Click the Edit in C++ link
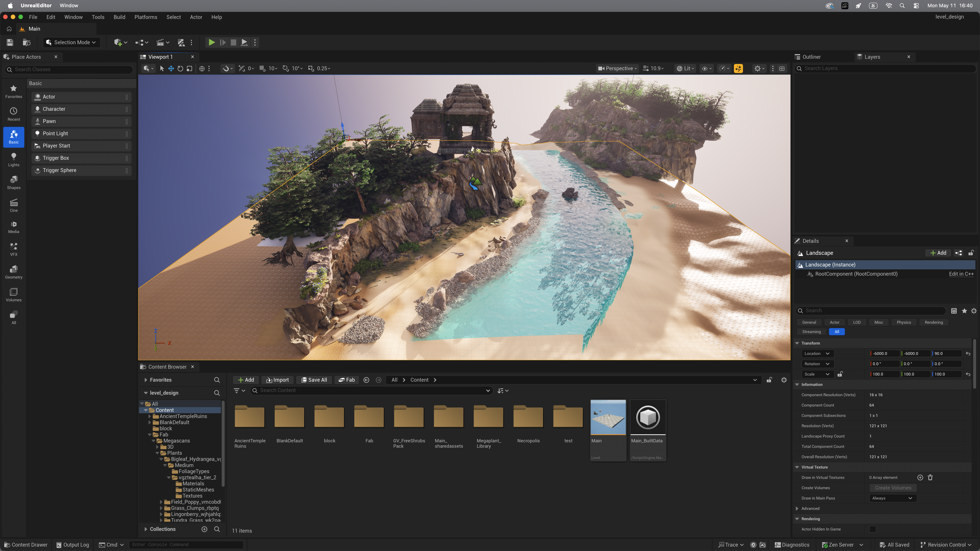 click(x=961, y=274)
